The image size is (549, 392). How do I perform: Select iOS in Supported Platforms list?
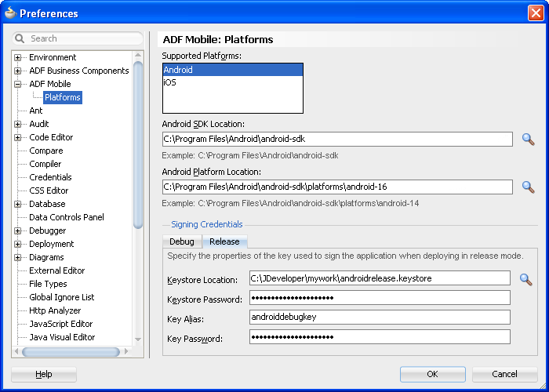pos(233,82)
